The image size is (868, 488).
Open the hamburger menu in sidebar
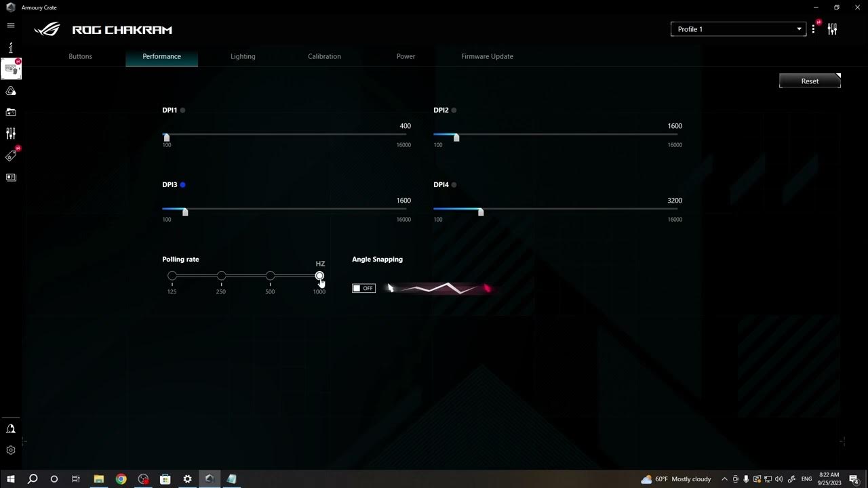point(11,25)
